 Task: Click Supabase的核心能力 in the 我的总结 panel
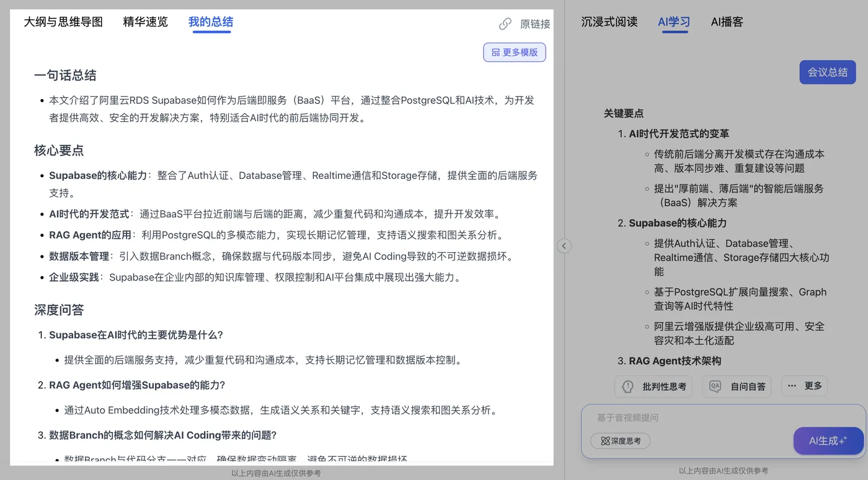click(x=98, y=175)
